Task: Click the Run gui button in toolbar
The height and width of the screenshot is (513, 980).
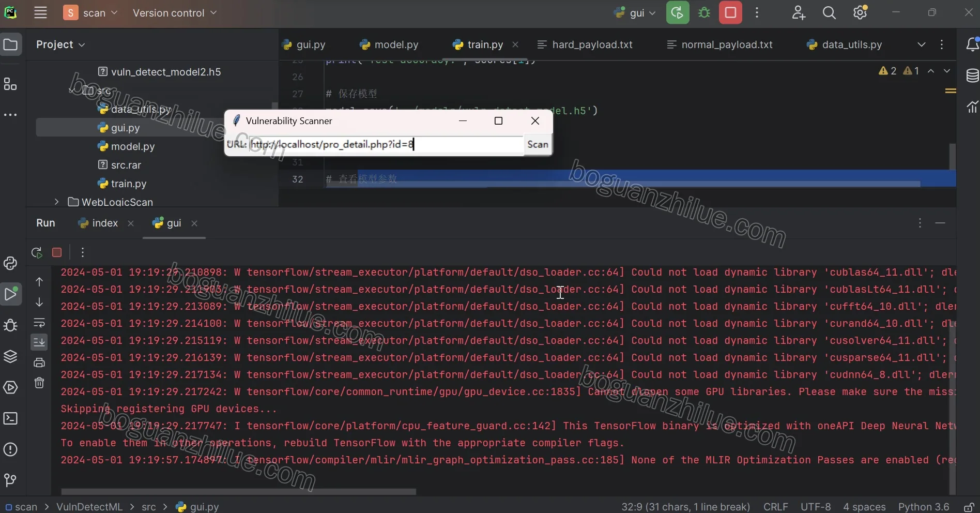Action: point(678,13)
